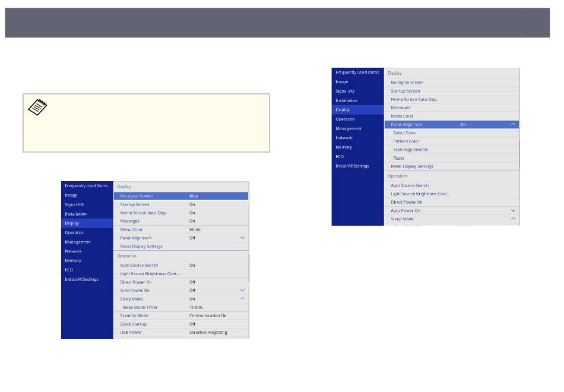Choose Start Adjustments under Panel Alignment

pyautogui.click(x=410, y=150)
